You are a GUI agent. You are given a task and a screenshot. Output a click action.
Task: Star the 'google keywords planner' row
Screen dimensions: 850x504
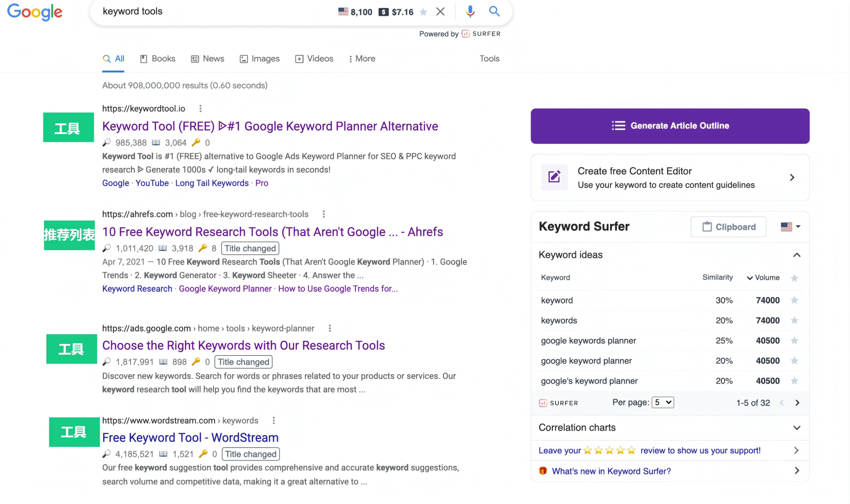point(794,341)
